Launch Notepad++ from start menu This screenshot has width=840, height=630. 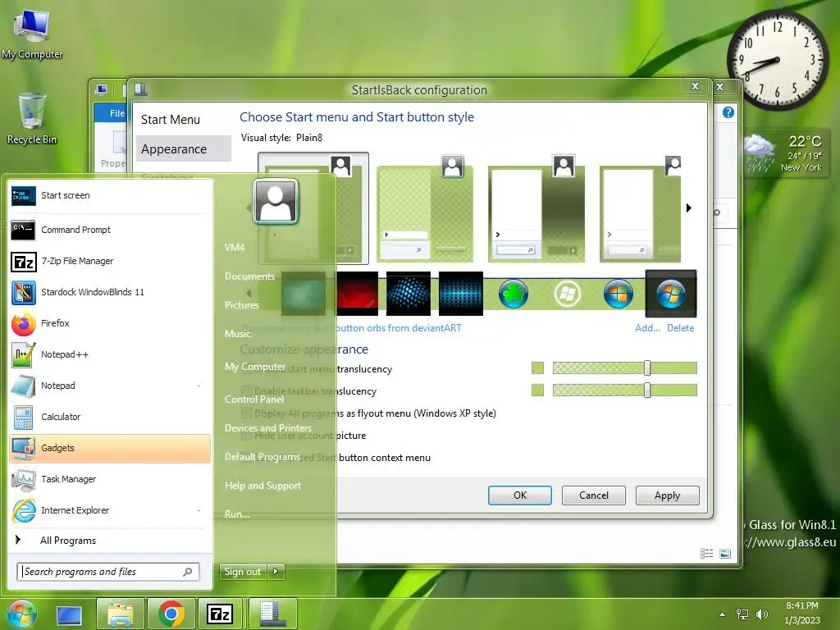(110, 354)
